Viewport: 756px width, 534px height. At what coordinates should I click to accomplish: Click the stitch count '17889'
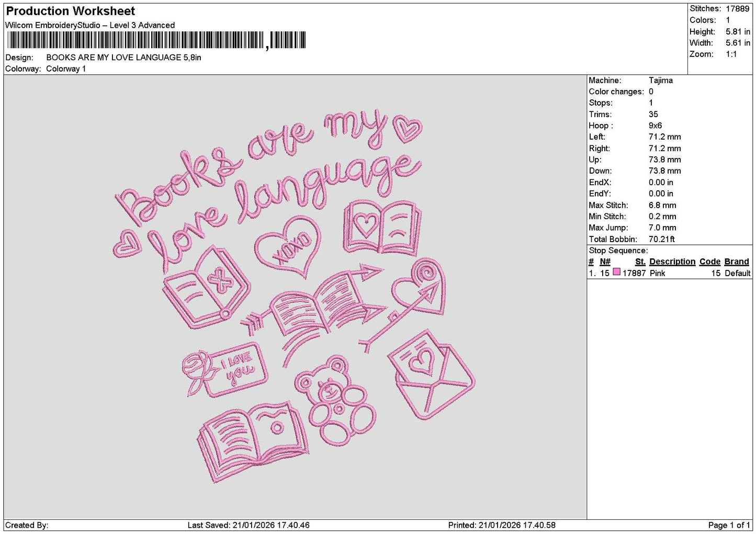pos(737,9)
